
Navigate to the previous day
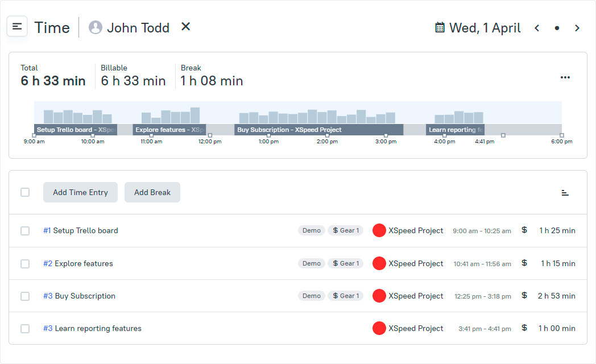pos(537,27)
